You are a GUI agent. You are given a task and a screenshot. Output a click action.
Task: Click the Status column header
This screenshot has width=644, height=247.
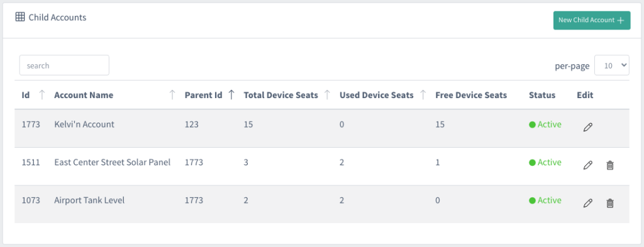coord(542,95)
